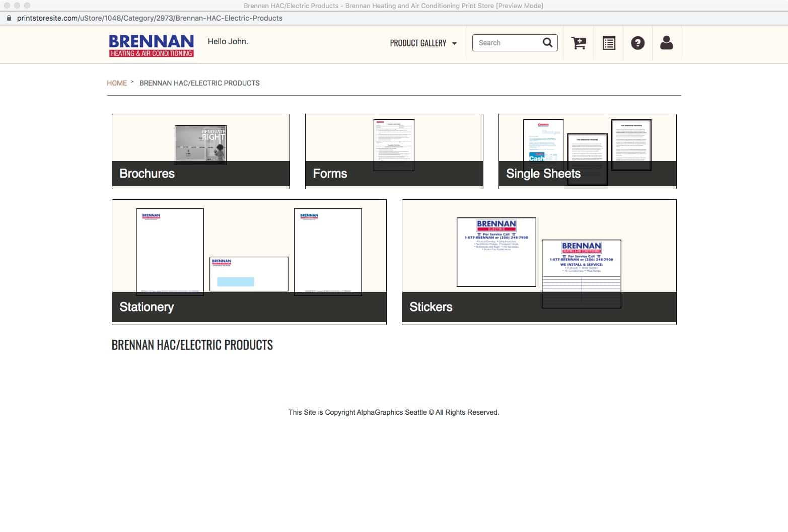Click the AlphaGraphics Seattle copyright footer text

click(x=394, y=412)
